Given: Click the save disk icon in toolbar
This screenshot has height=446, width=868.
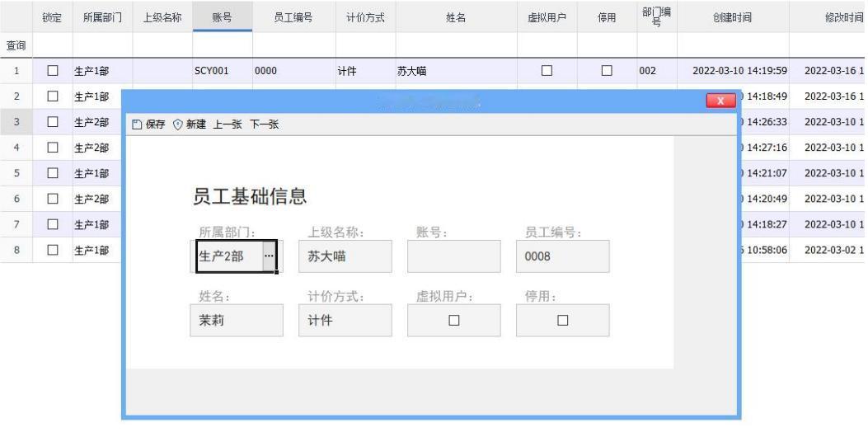Looking at the screenshot, I should [137, 124].
